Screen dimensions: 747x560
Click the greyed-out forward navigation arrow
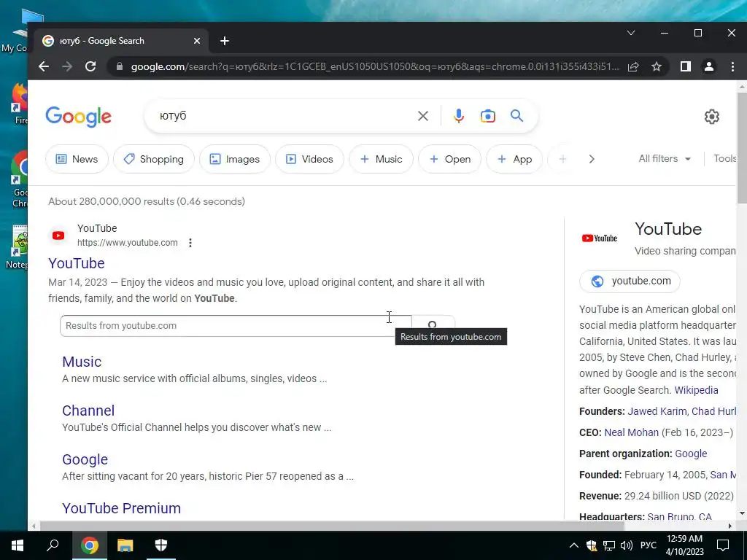pos(67,66)
